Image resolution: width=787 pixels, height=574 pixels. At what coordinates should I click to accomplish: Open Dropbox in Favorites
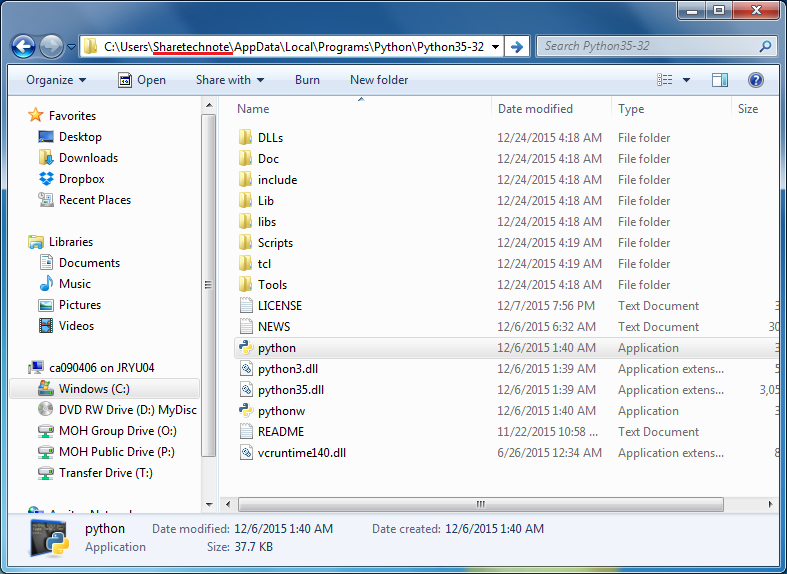pyautogui.click(x=71, y=179)
